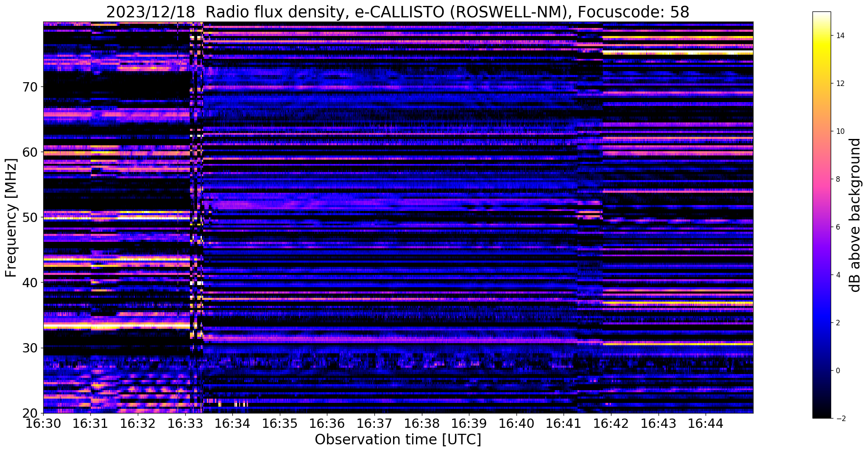The height and width of the screenshot is (452, 868).
Task: Click the 16:42 time tick label
Action: pyautogui.click(x=611, y=423)
